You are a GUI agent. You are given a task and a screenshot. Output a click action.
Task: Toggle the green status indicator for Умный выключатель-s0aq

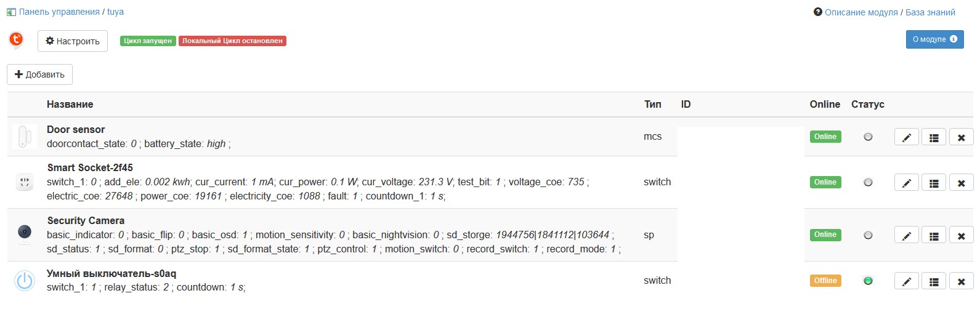pos(868,281)
